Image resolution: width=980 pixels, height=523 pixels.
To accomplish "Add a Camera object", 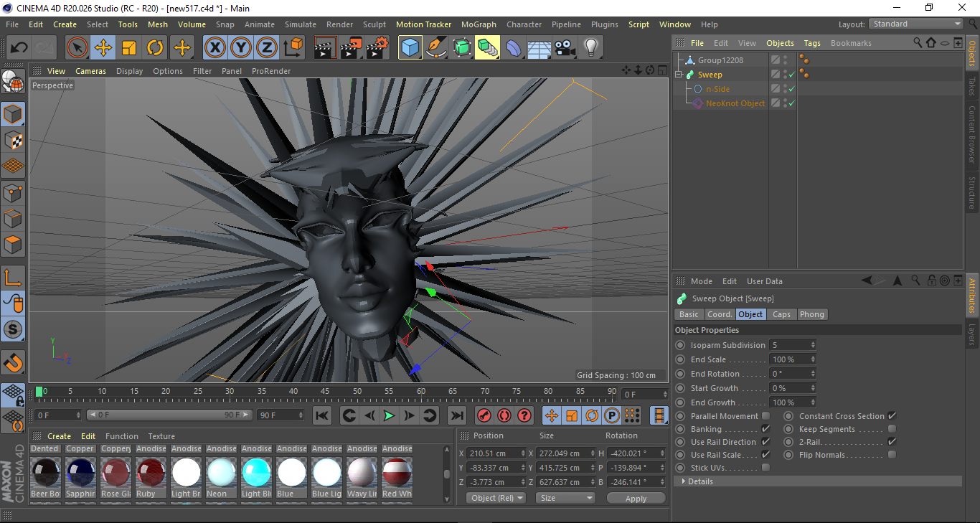I will click(x=565, y=48).
